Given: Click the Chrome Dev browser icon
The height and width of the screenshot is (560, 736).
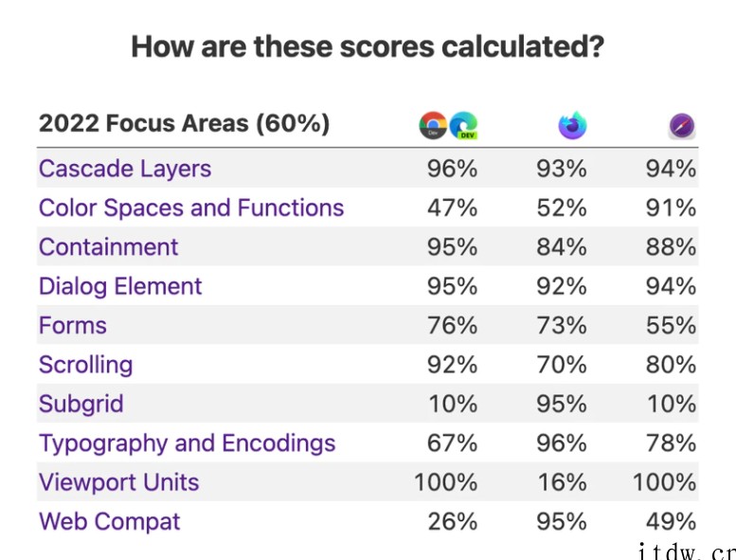Looking at the screenshot, I should (x=433, y=125).
